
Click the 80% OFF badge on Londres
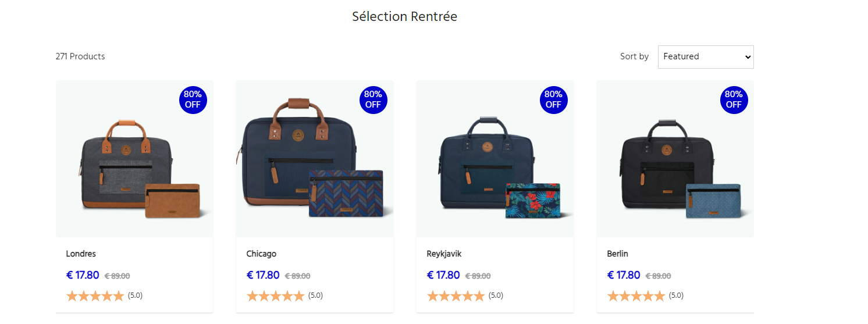click(x=193, y=99)
